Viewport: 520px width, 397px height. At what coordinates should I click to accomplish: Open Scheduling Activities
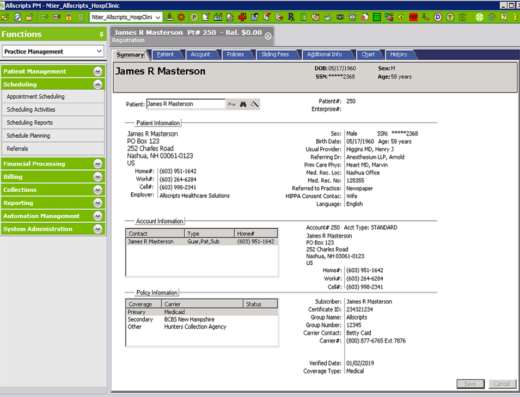pos(53,110)
